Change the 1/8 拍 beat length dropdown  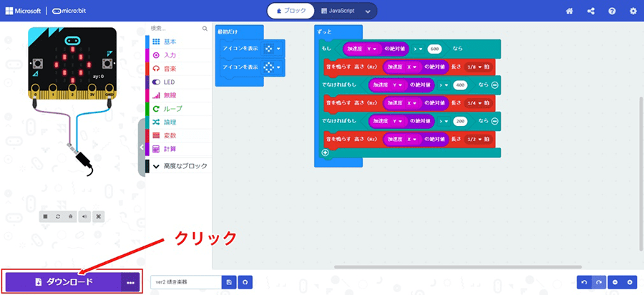click(475, 67)
